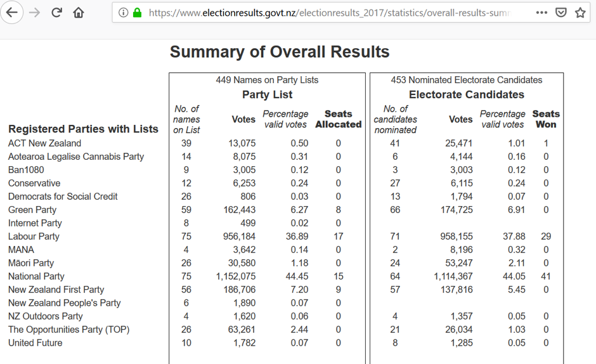596x364 pixels.
Task: Select National Party list votes 1,152,075
Action: tap(236, 276)
